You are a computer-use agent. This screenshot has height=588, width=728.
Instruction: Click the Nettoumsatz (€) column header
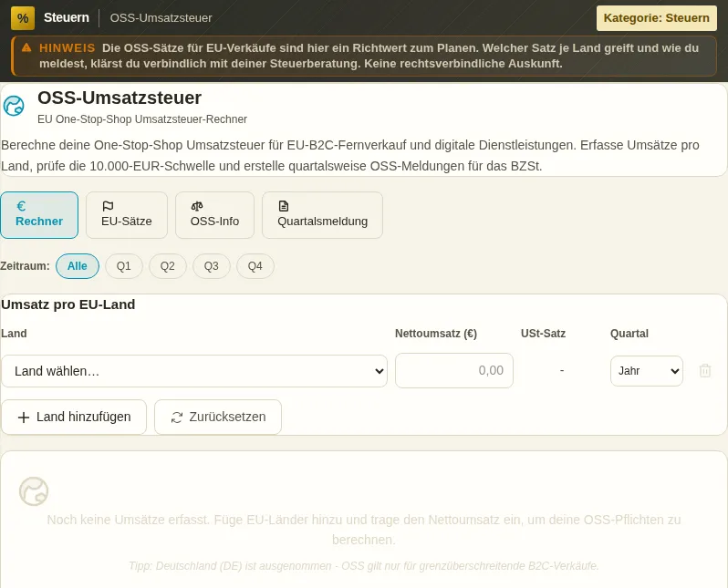[436, 334]
